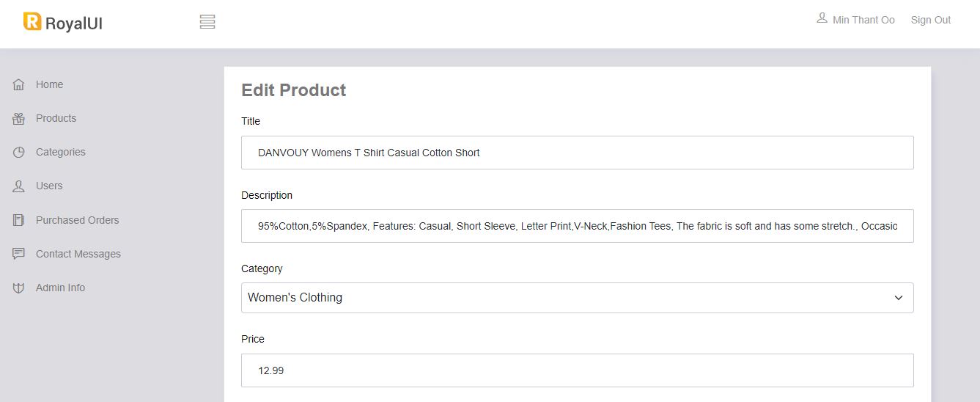Focus the Description text field

pyautogui.click(x=578, y=226)
